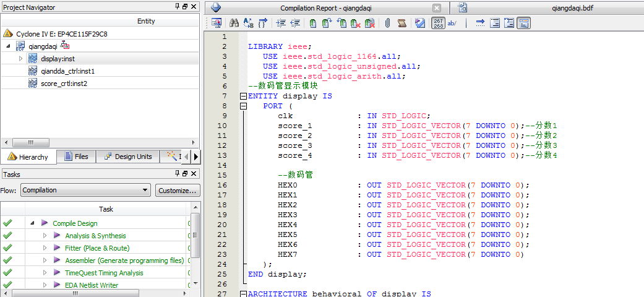Switch to the Files tab
Viewport: 644px width, 297px height.
[x=75, y=157]
